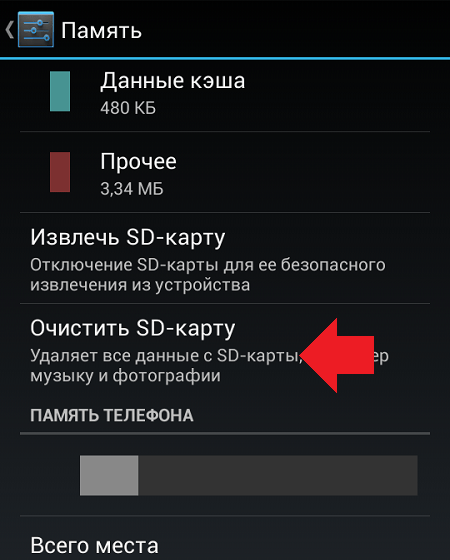This screenshot has height=560, width=450.
Task: Tap the blue divider line under the header
Action: coord(225,58)
